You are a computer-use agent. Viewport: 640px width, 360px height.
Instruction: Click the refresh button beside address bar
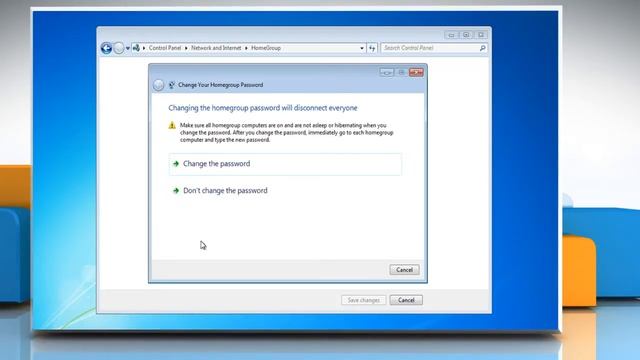pos(372,48)
